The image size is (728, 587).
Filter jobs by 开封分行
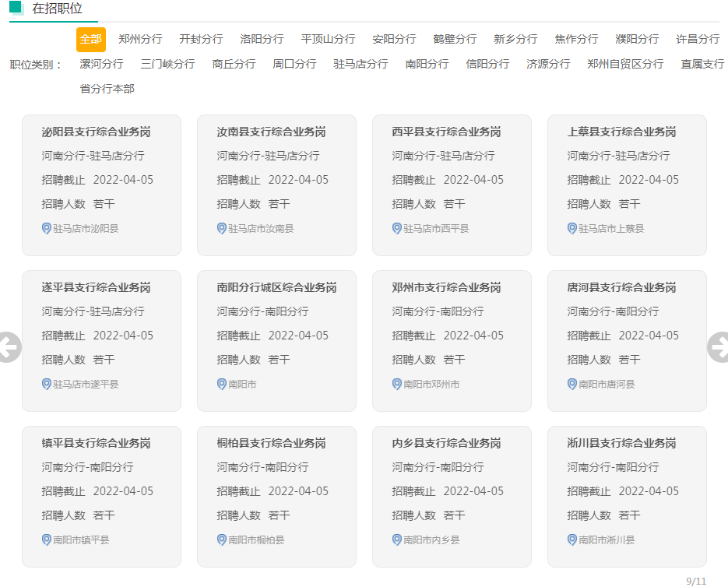[201, 39]
